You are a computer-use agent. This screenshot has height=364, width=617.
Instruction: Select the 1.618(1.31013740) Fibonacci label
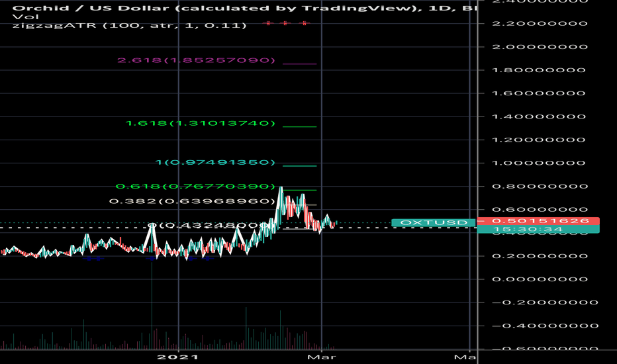200,124
